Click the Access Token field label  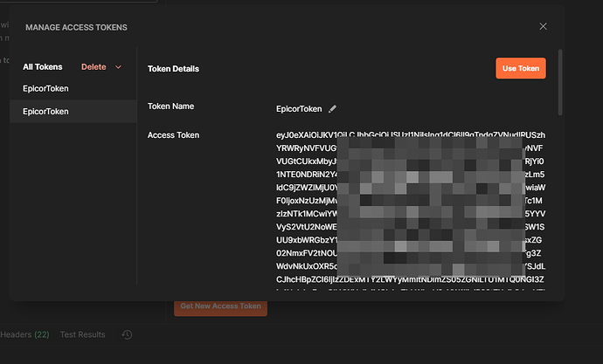[x=173, y=135]
